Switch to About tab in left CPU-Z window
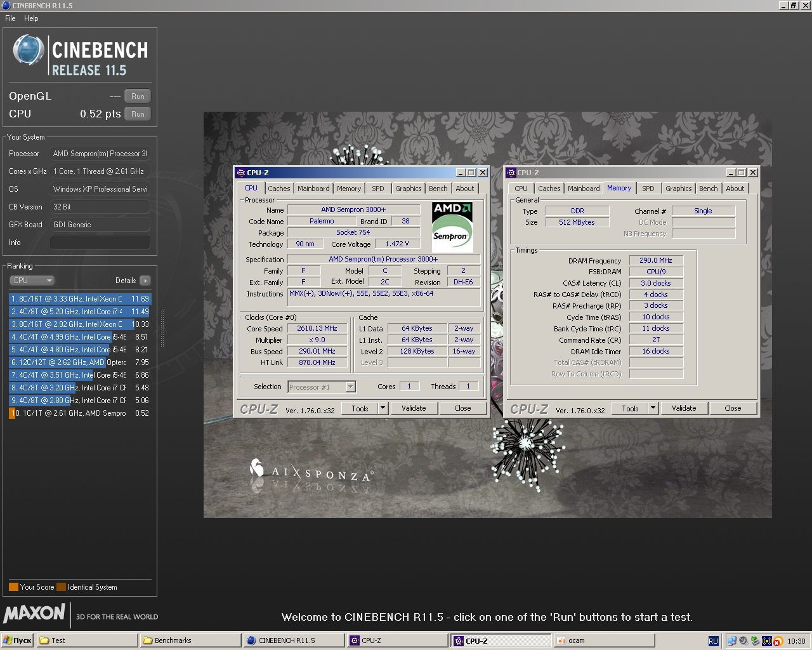The width and height of the screenshot is (812, 650). coord(464,189)
